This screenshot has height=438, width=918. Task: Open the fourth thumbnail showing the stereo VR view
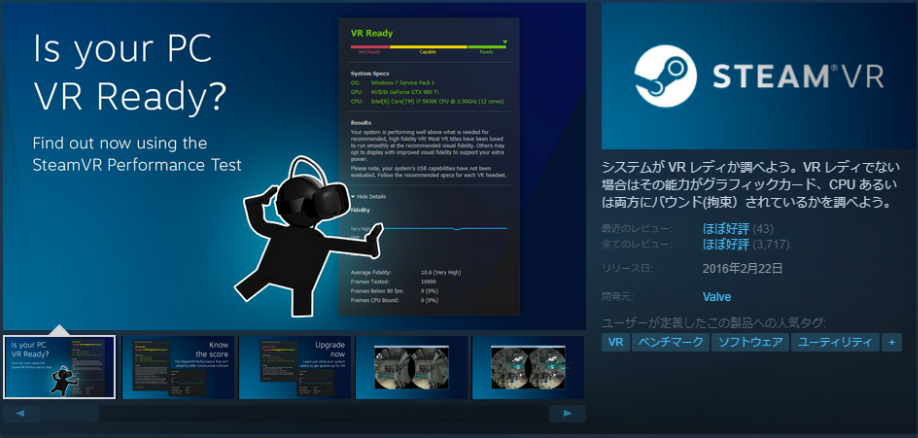pyautogui.click(x=410, y=367)
